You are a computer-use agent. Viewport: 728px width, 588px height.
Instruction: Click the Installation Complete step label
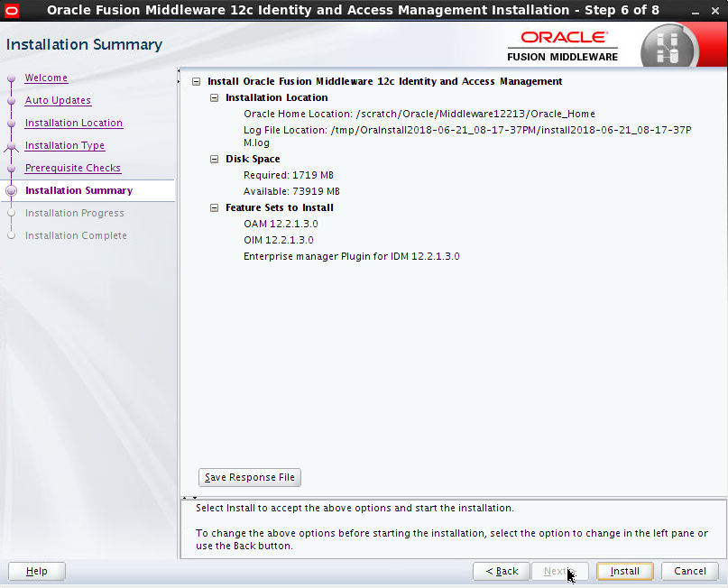pos(76,235)
